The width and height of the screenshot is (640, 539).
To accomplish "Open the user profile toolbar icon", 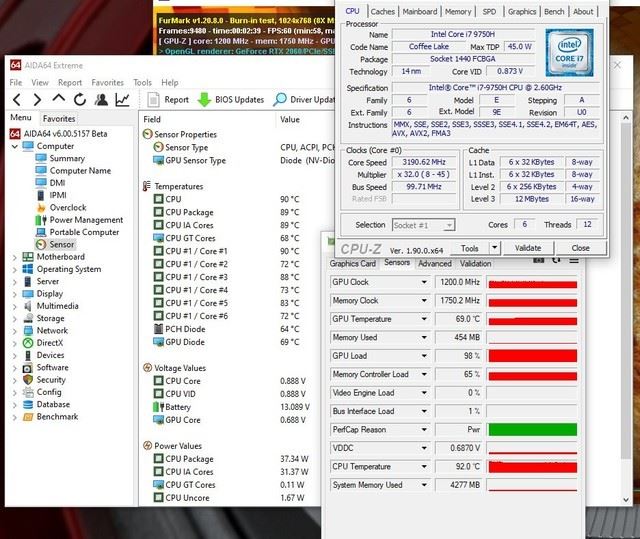I will (101, 99).
